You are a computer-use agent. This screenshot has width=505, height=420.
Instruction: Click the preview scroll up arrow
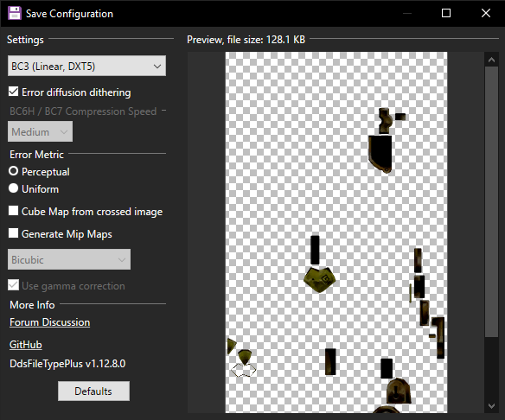click(x=491, y=60)
